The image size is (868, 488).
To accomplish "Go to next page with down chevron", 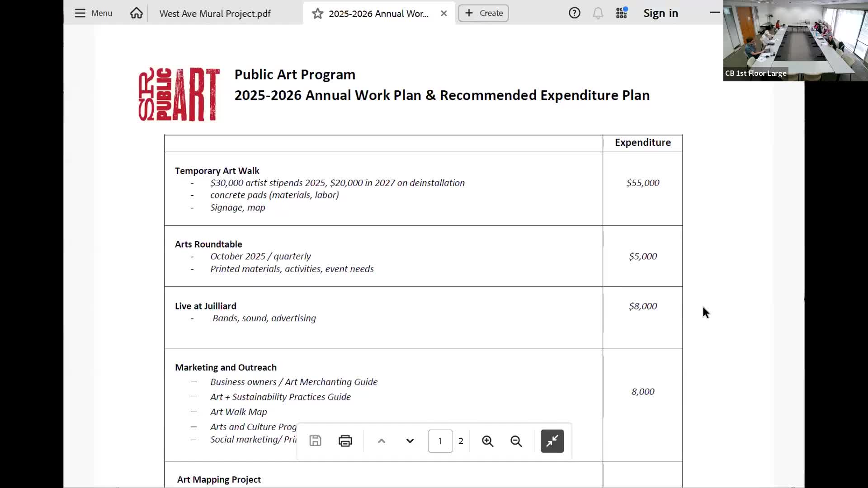I will [410, 441].
